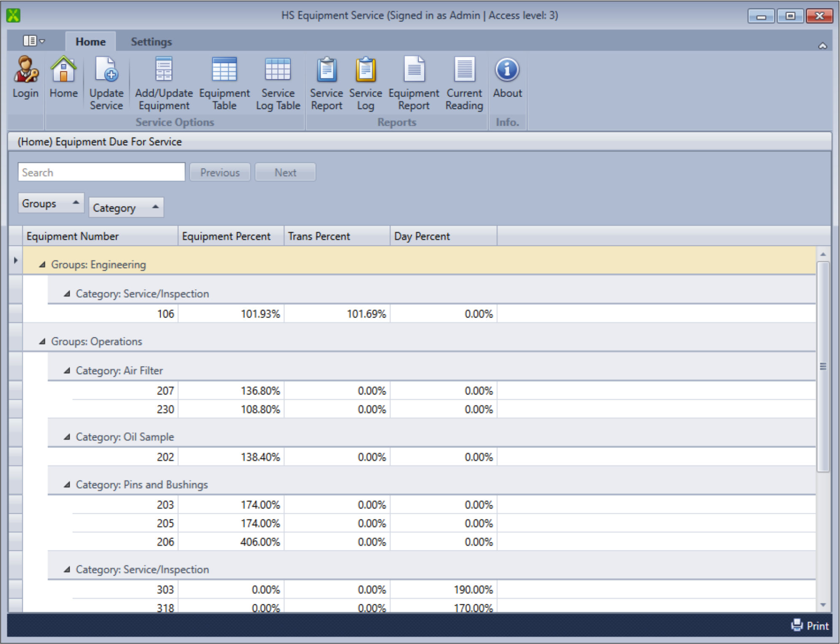Click the current row indicator arrow
Viewport: 840px width, 644px height.
coord(16,260)
